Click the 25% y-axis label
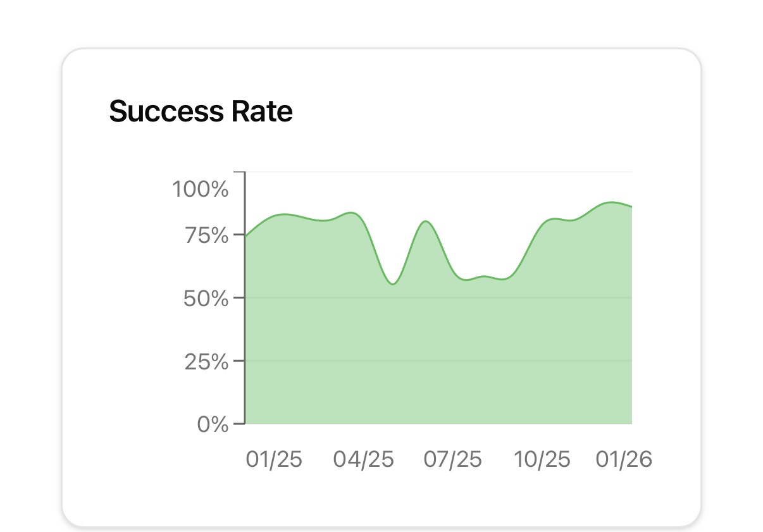 coord(205,362)
